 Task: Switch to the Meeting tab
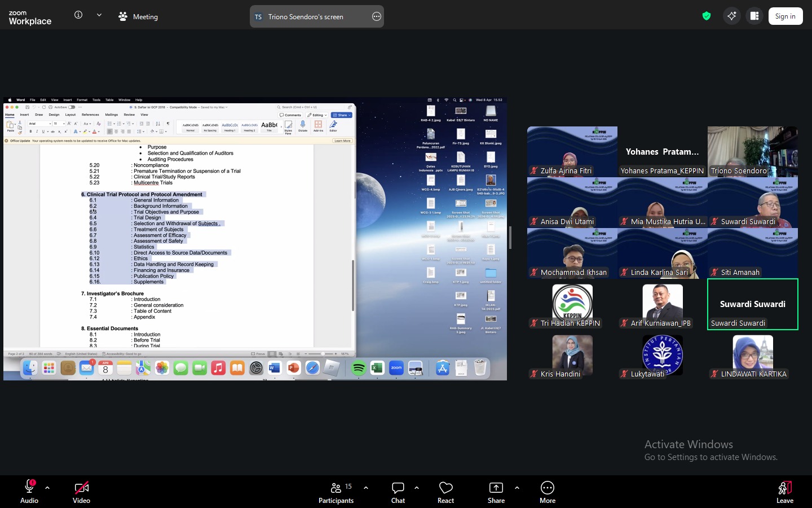[139, 17]
